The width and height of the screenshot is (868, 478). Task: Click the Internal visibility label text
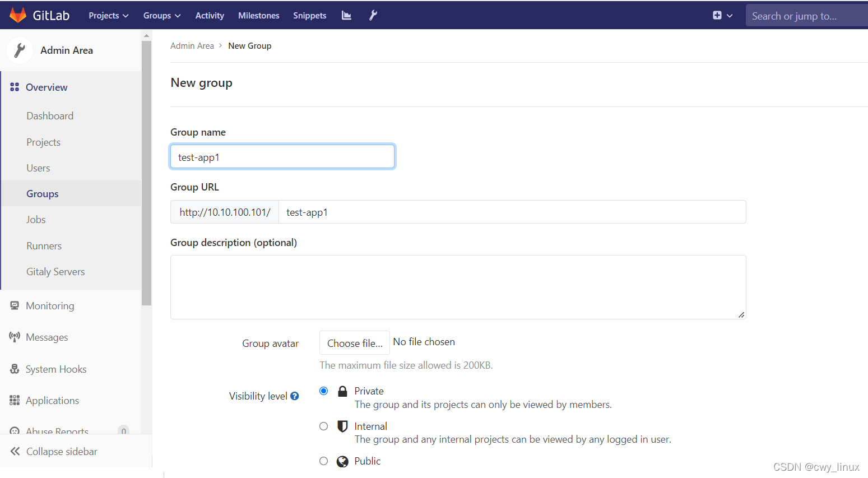click(x=370, y=426)
